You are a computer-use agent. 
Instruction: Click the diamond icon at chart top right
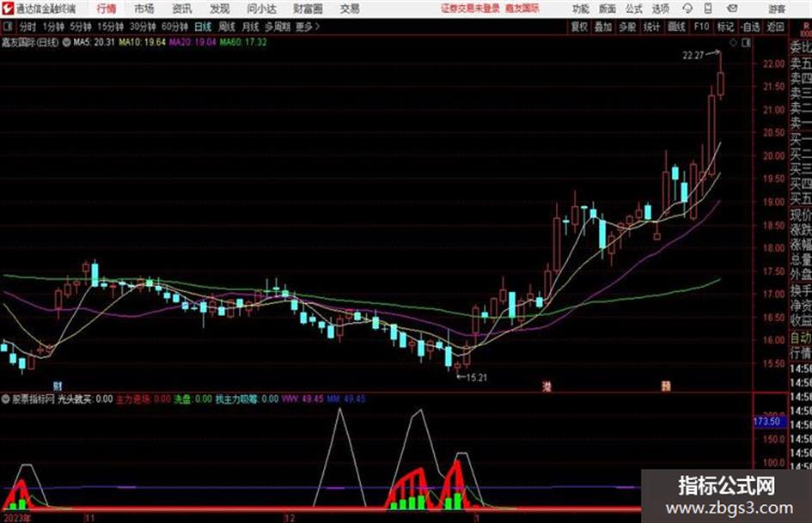pyautogui.click(x=733, y=43)
